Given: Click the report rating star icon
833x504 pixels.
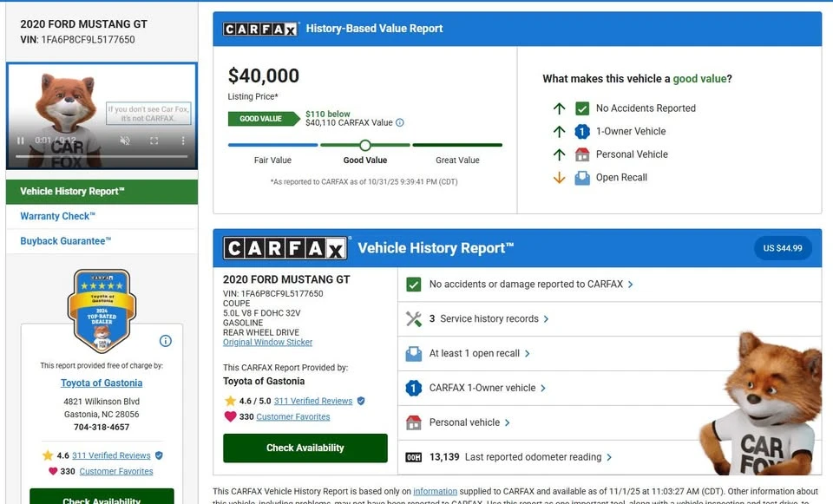Looking at the screenshot, I should (x=230, y=401).
